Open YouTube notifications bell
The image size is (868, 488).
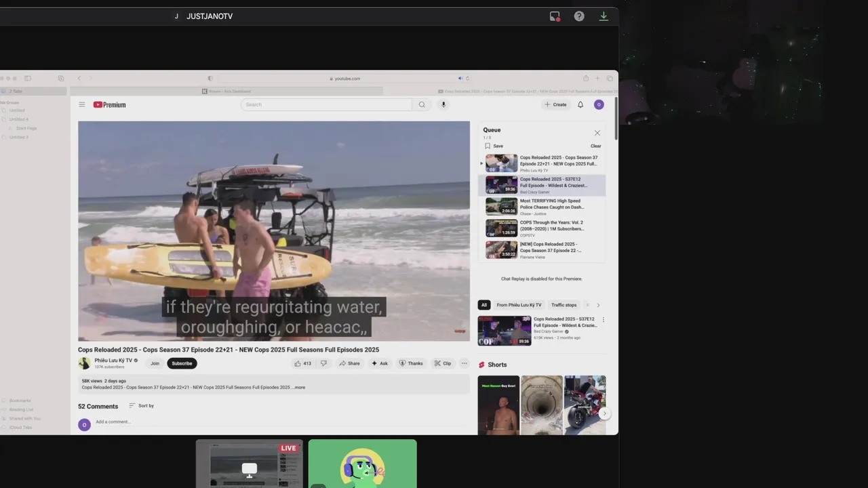point(580,104)
